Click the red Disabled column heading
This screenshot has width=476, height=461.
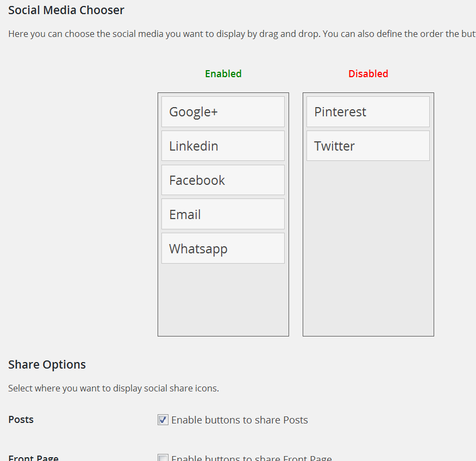pos(368,74)
